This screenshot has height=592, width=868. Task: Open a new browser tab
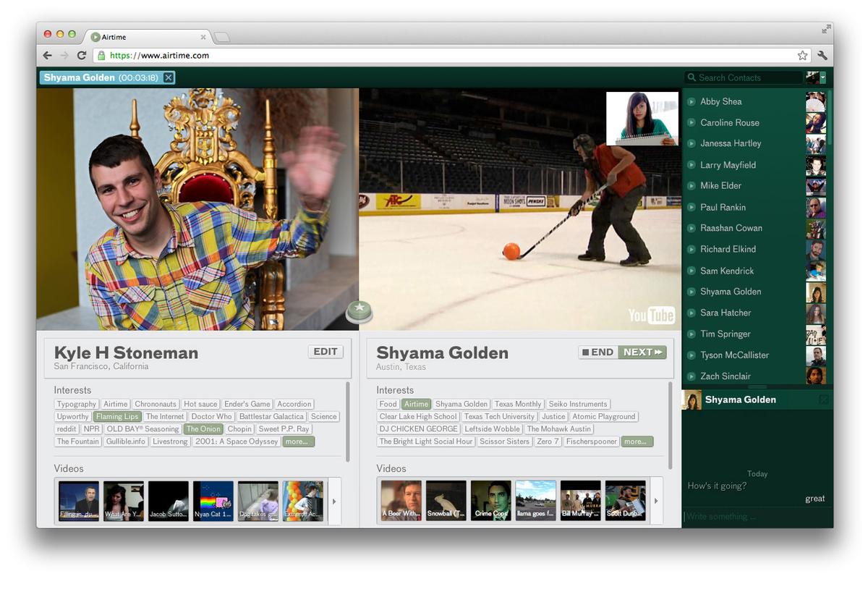(x=222, y=37)
